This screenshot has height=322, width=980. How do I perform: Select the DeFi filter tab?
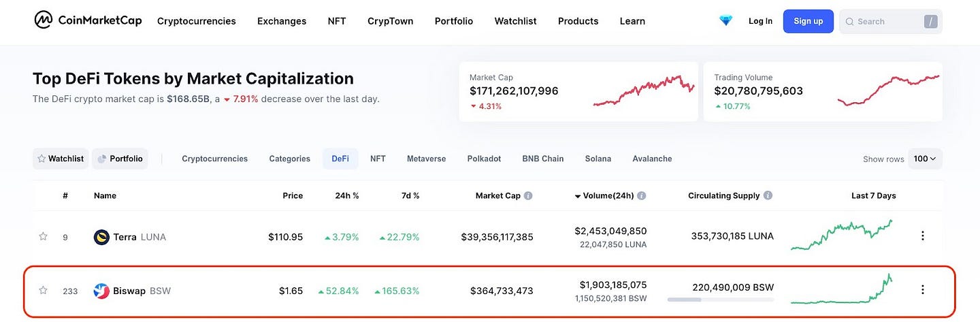340,159
